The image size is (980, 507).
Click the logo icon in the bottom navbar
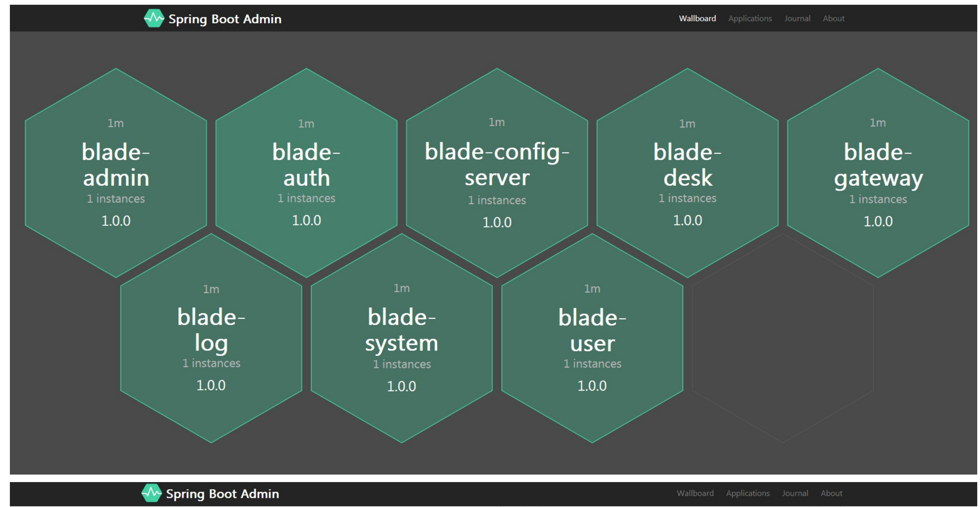coord(151,493)
